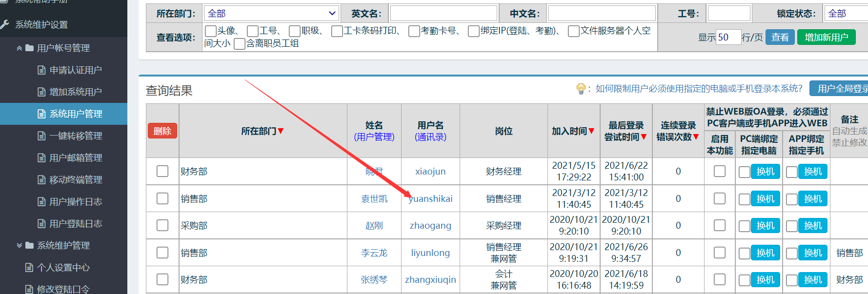The image size is (868, 294).
Task: Click the 英文名 input field
Action: (444, 14)
